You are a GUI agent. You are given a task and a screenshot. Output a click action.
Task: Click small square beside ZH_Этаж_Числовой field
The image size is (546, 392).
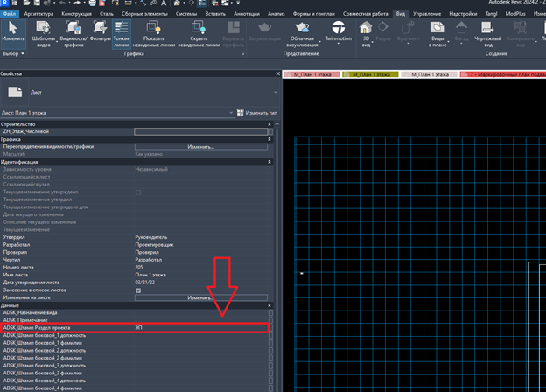[270, 131]
